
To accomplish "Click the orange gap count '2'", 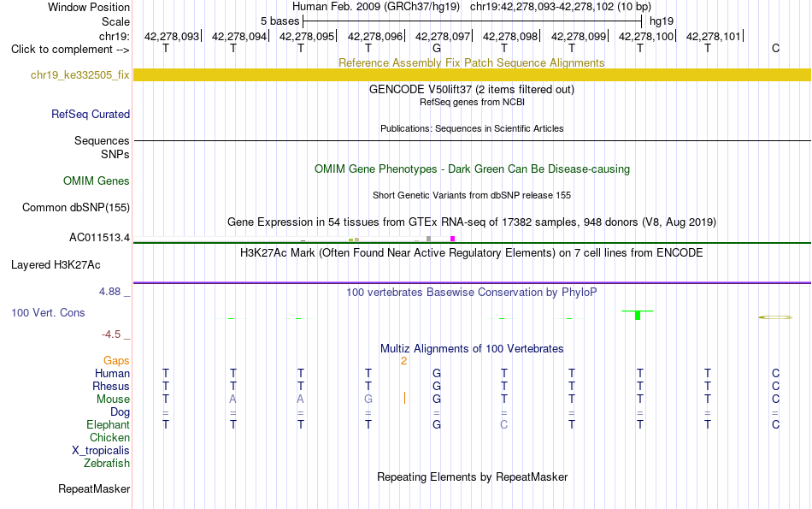I will [x=404, y=361].
